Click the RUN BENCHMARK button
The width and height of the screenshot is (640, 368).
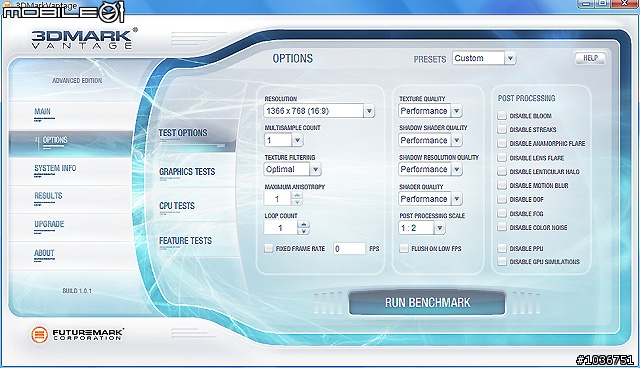(427, 302)
